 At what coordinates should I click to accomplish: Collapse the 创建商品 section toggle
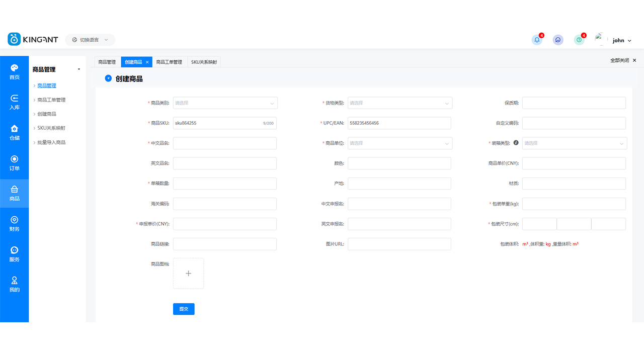(x=108, y=78)
